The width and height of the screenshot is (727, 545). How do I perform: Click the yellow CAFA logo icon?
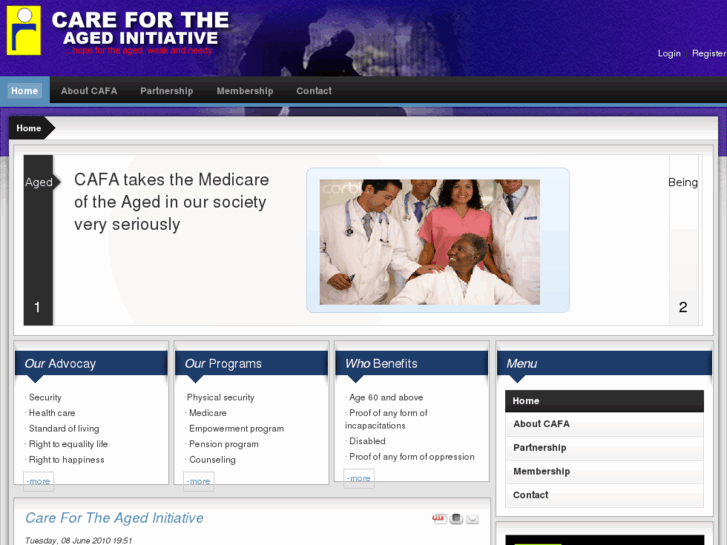pyautogui.click(x=23, y=31)
